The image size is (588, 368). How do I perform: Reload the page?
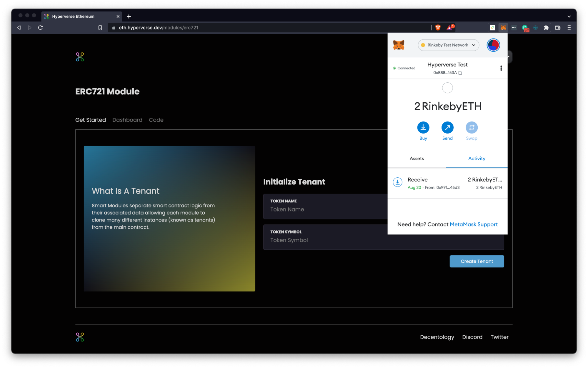(x=41, y=28)
